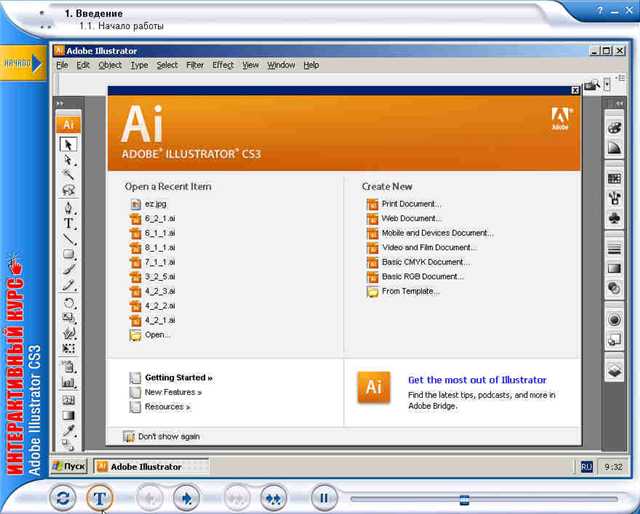Select the Paintbrush tool

(68, 269)
